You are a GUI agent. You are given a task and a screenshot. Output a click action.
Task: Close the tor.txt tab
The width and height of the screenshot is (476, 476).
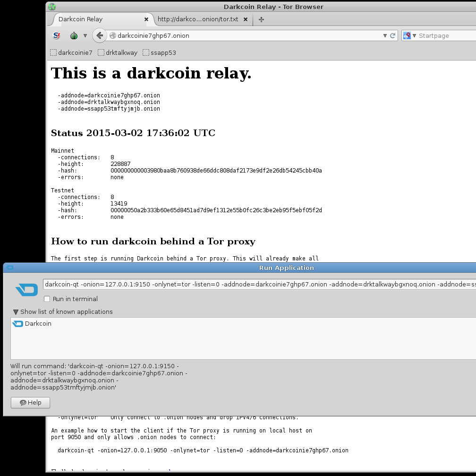(246, 19)
